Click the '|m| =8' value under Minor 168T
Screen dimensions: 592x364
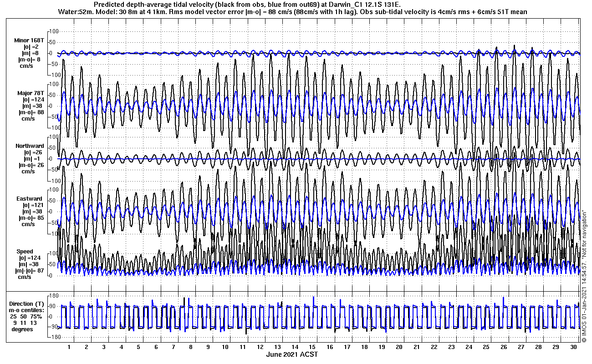point(30,53)
